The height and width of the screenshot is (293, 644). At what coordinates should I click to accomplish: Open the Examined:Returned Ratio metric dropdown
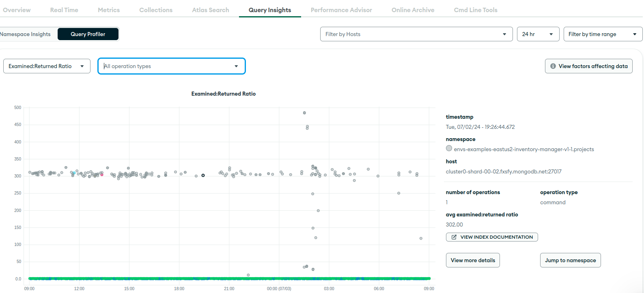pos(47,66)
